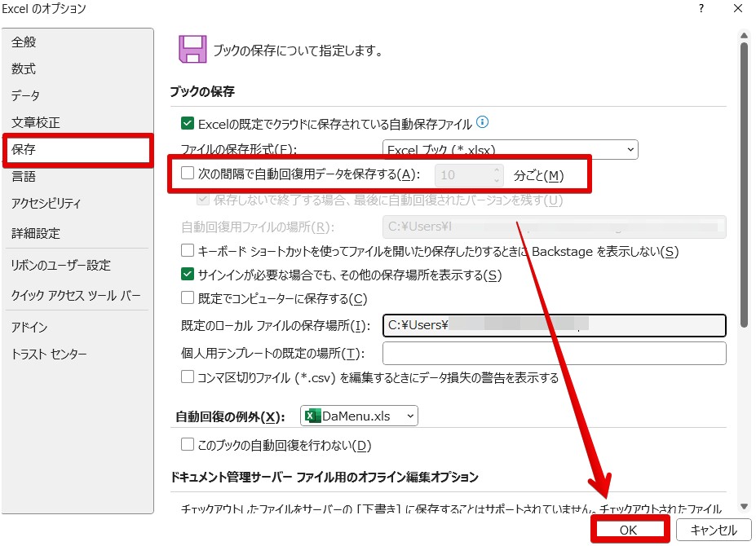Click the scrollbar down arrow
This screenshot has height=546, width=756.
tap(745, 506)
